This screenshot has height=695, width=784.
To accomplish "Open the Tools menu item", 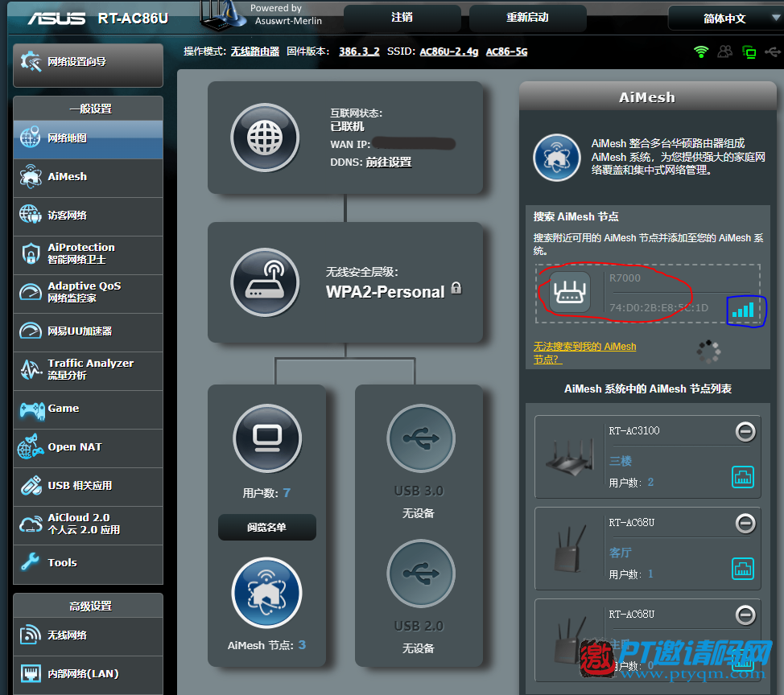I will pyautogui.click(x=88, y=564).
